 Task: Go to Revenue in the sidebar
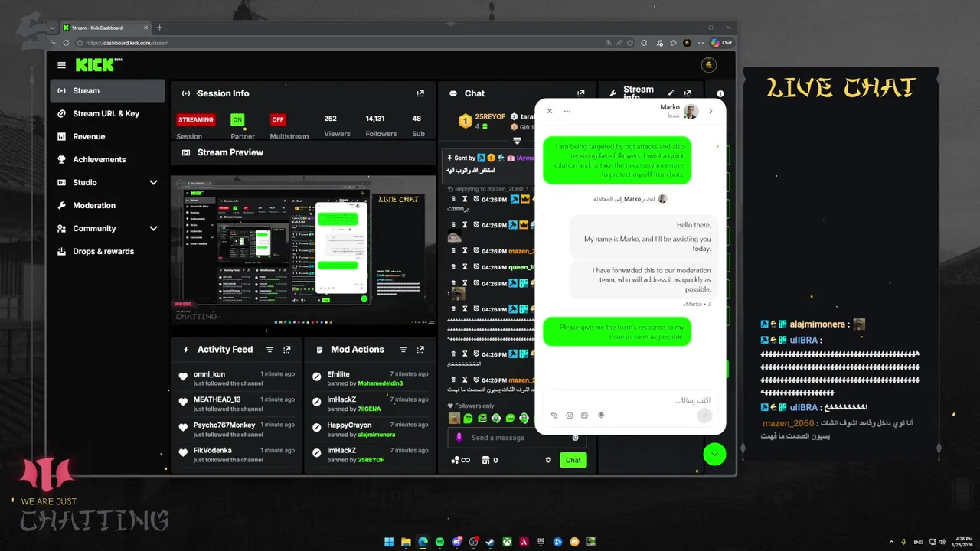tap(108, 136)
